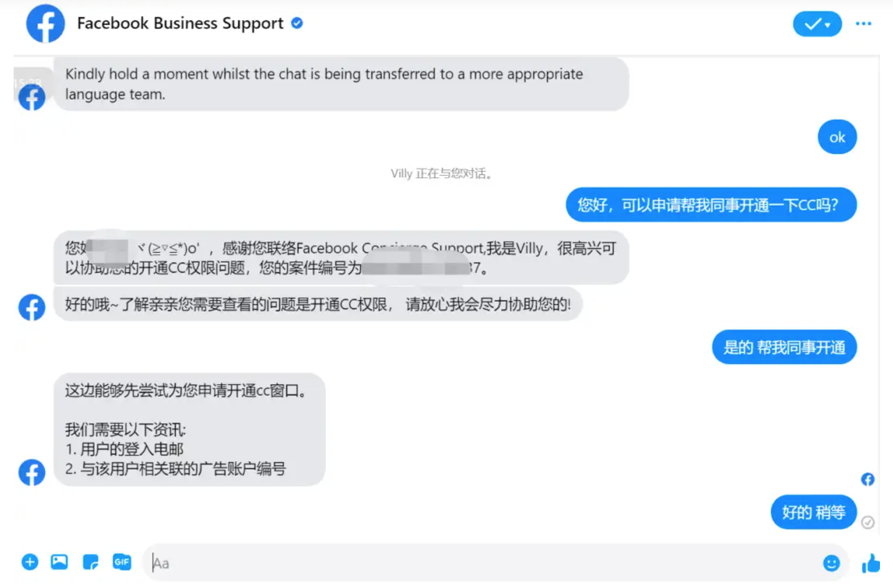
Task: Open the GIF picker
Action: (x=122, y=562)
